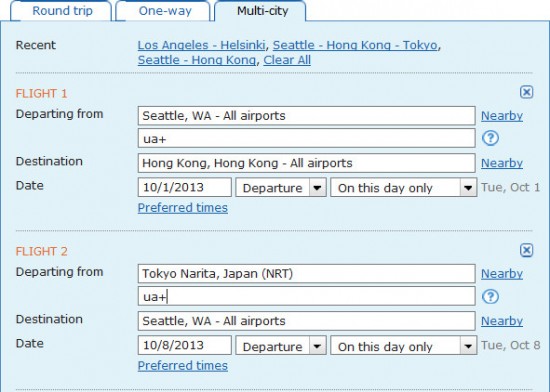Focus Flight 2 Seattle destination field

307,321
